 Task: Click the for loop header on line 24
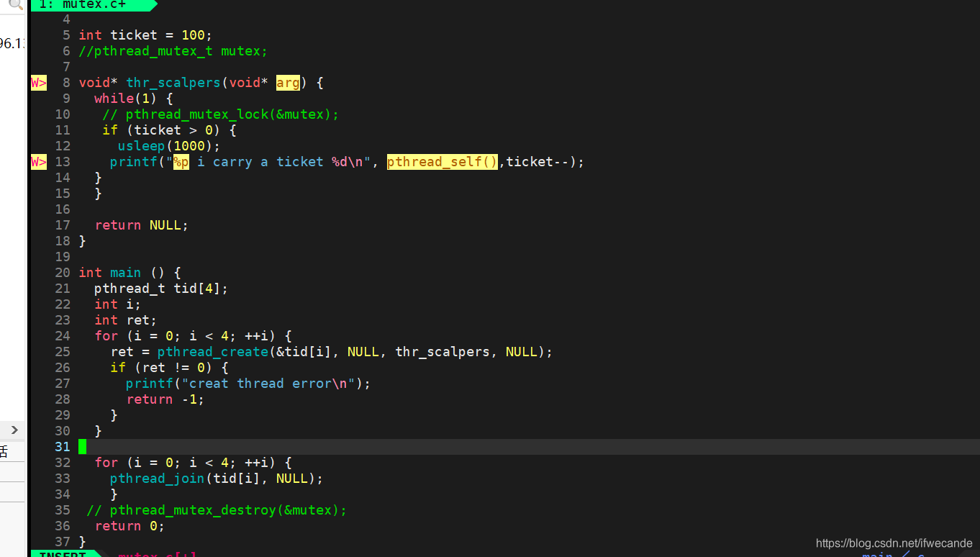click(193, 336)
